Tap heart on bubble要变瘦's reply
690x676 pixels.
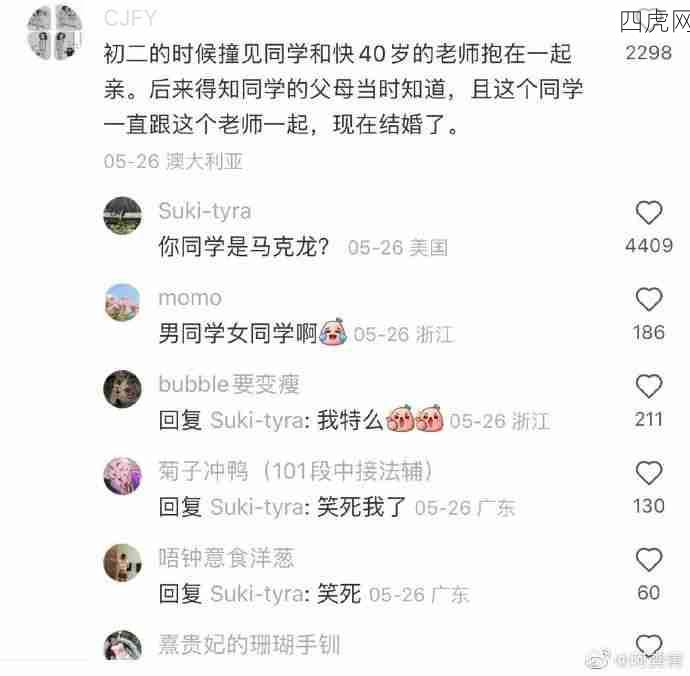point(649,386)
